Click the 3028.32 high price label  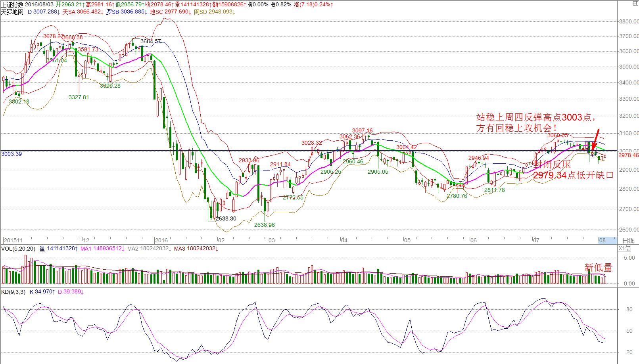pos(312,143)
